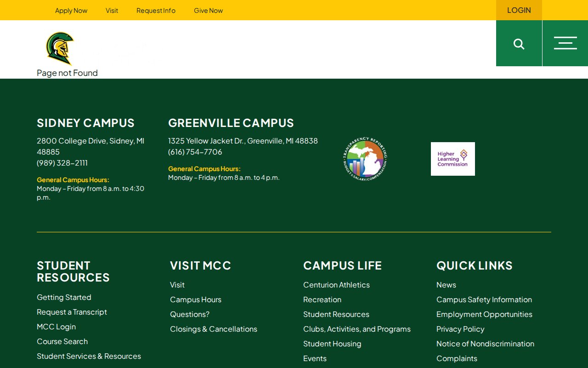
Task: Click Visit in the top yellow bar
Action: (x=112, y=11)
